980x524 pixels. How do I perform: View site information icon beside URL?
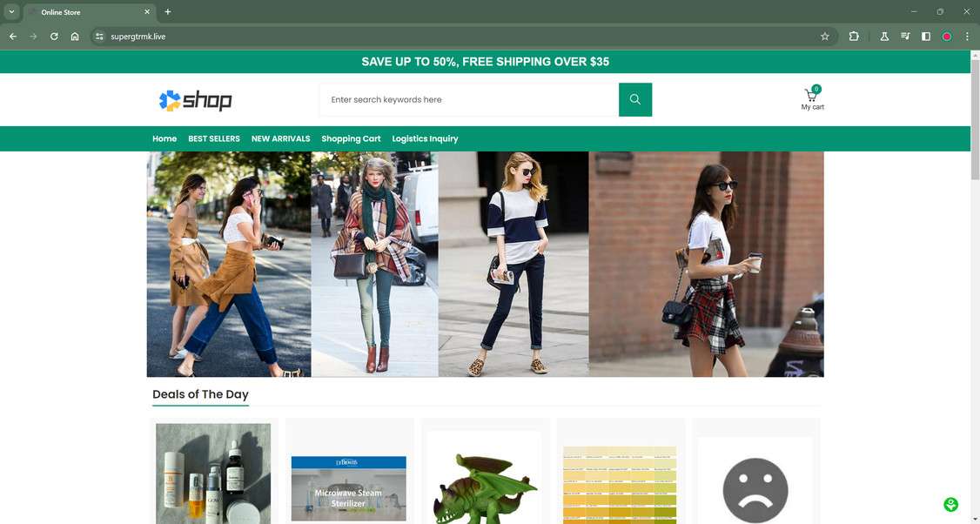point(98,37)
